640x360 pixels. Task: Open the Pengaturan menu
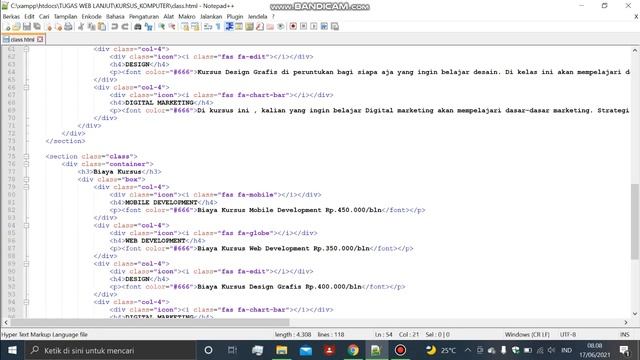[144, 17]
